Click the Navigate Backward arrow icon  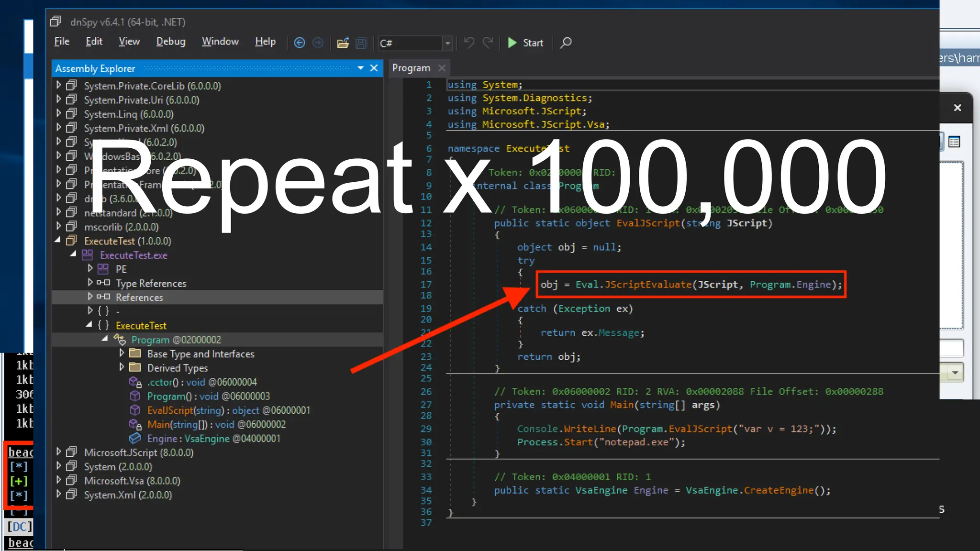click(300, 43)
